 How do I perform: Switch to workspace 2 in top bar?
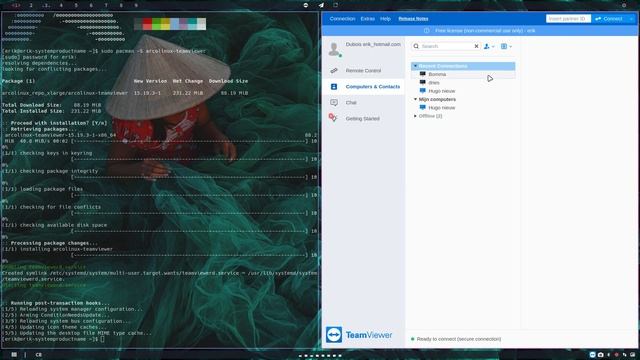[x=31, y=5]
